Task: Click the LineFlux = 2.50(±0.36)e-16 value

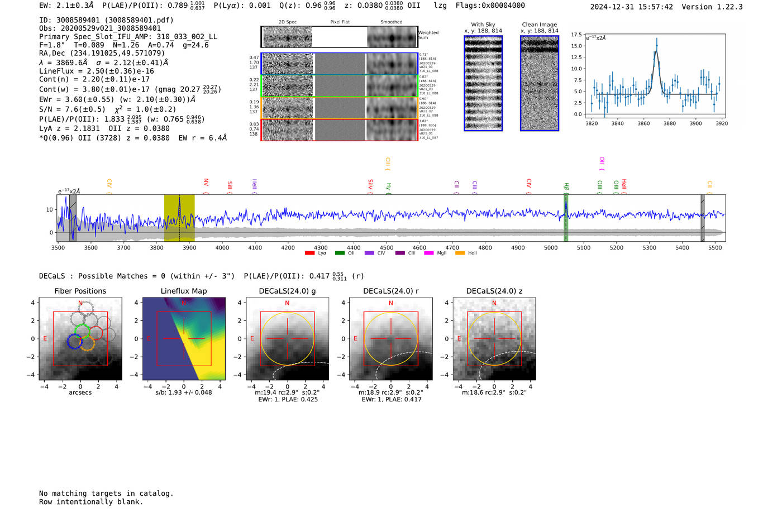Action: (x=97, y=71)
